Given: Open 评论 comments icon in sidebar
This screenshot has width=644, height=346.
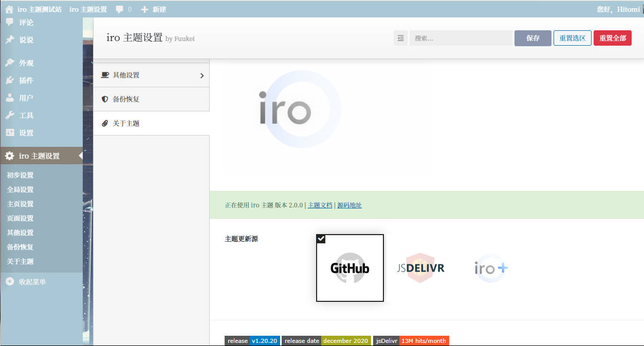Looking at the screenshot, I should pyautogui.click(x=10, y=22).
